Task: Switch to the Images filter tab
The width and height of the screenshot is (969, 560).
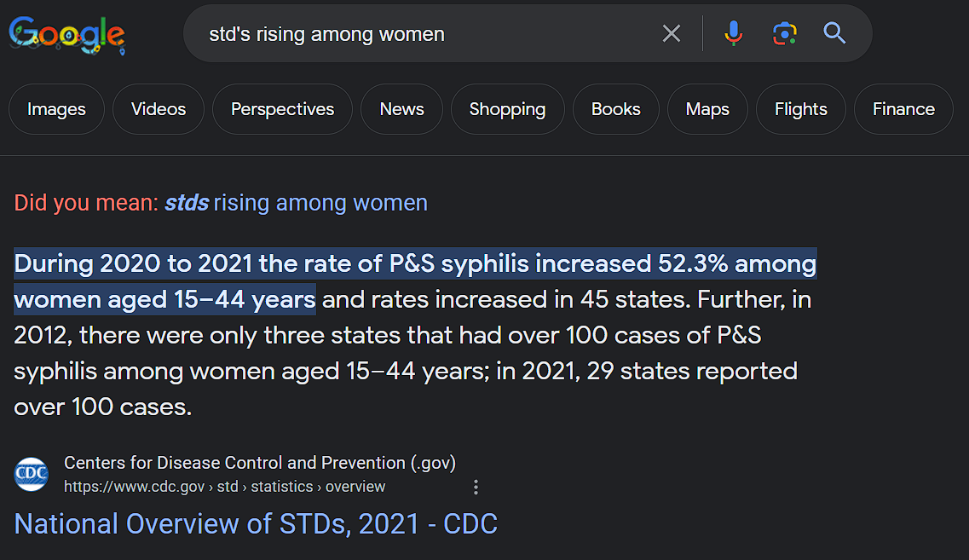Action: click(x=56, y=109)
